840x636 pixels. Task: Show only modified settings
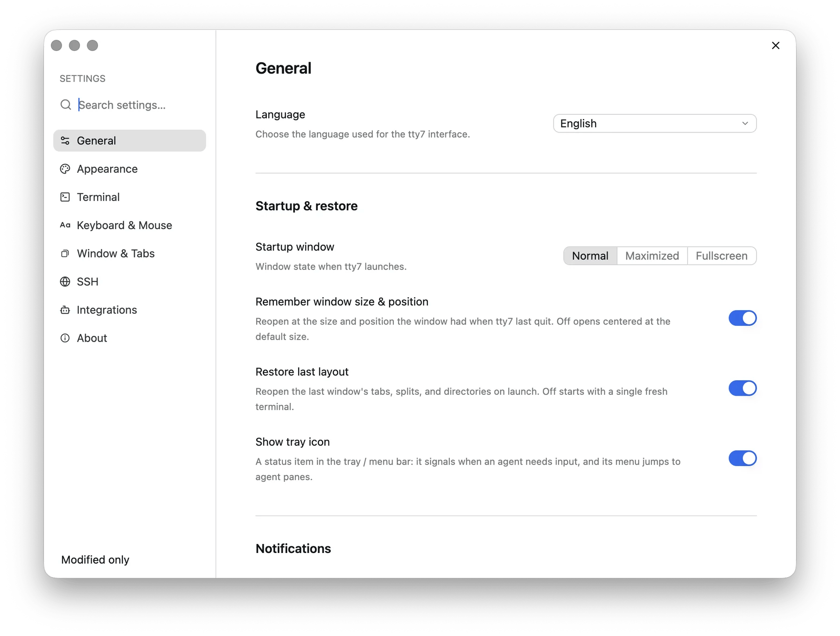(95, 559)
